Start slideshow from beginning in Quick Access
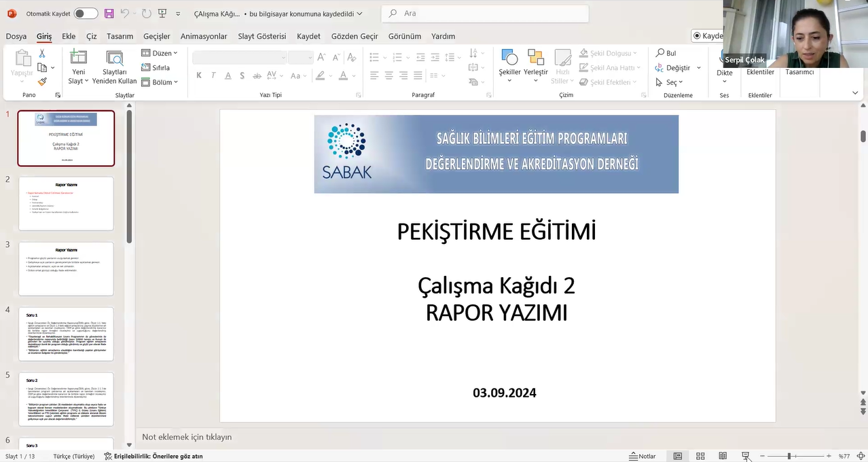The width and height of the screenshot is (868, 462). point(162,14)
